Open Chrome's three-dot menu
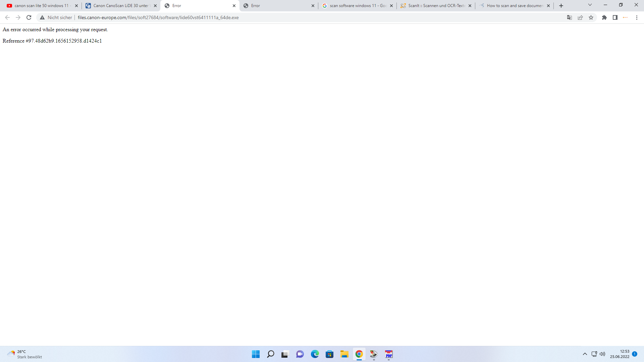Viewport: 644px width, 362px height. (x=637, y=17)
